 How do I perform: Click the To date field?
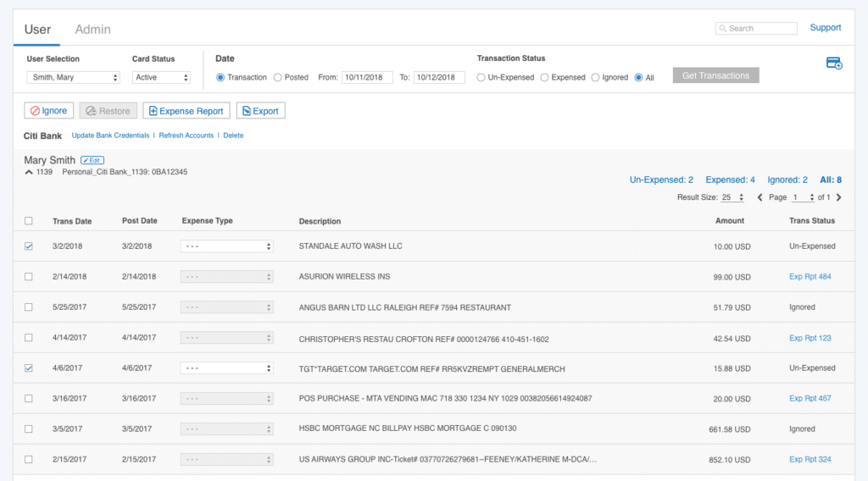(x=439, y=77)
